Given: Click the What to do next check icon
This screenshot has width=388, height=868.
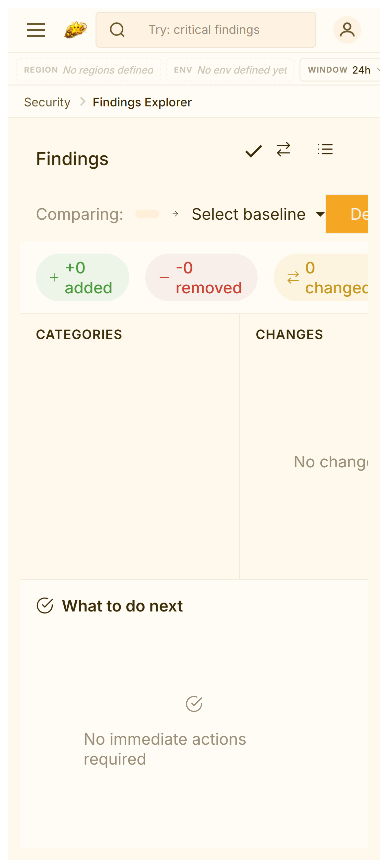Looking at the screenshot, I should click(45, 605).
